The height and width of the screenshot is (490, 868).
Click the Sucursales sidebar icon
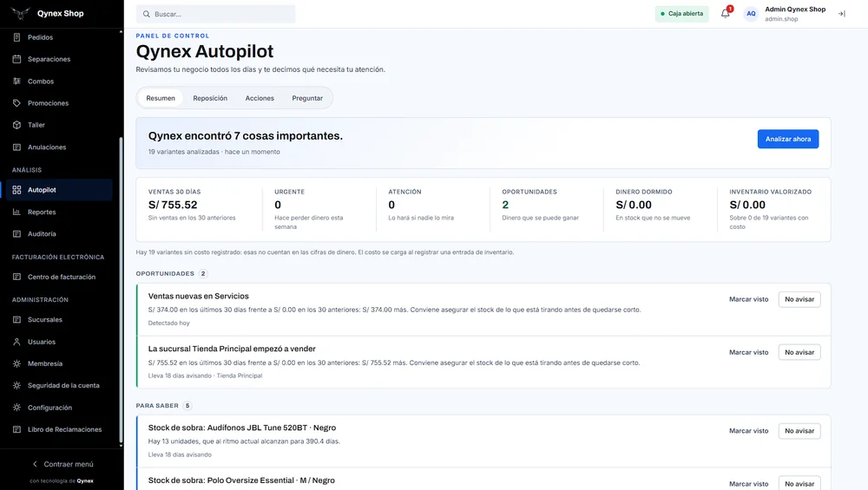(x=16, y=320)
